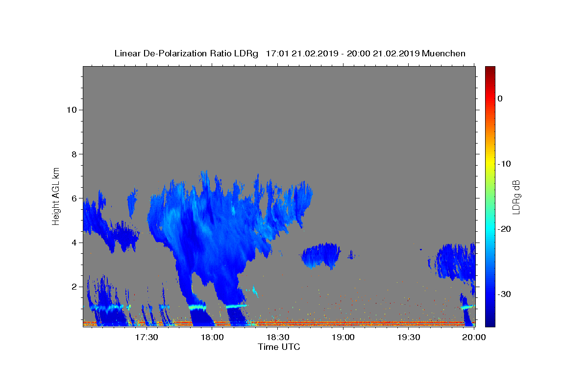Click the height tick label "6"
The width and height of the screenshot is (588, 392).
[73, 198]
